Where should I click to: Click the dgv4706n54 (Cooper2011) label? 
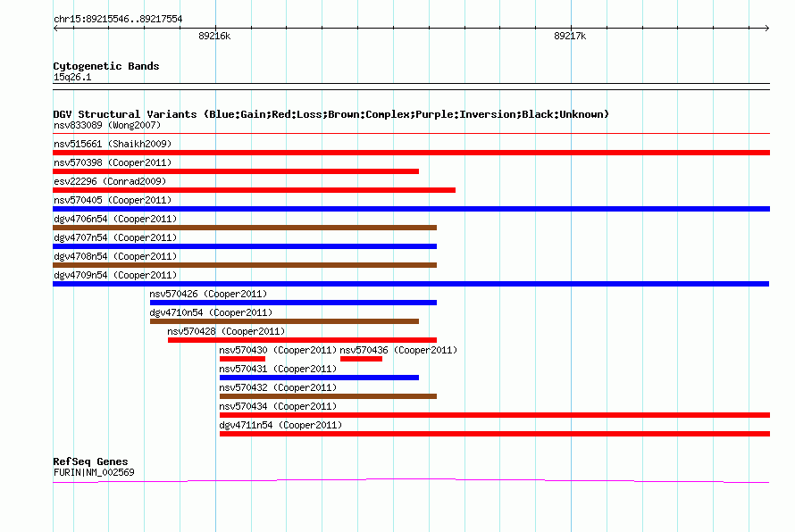pos(115,219)
